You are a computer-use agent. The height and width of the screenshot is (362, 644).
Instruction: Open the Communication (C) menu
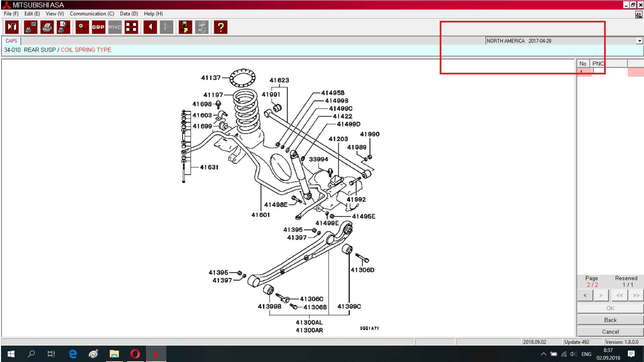point(92,14)
